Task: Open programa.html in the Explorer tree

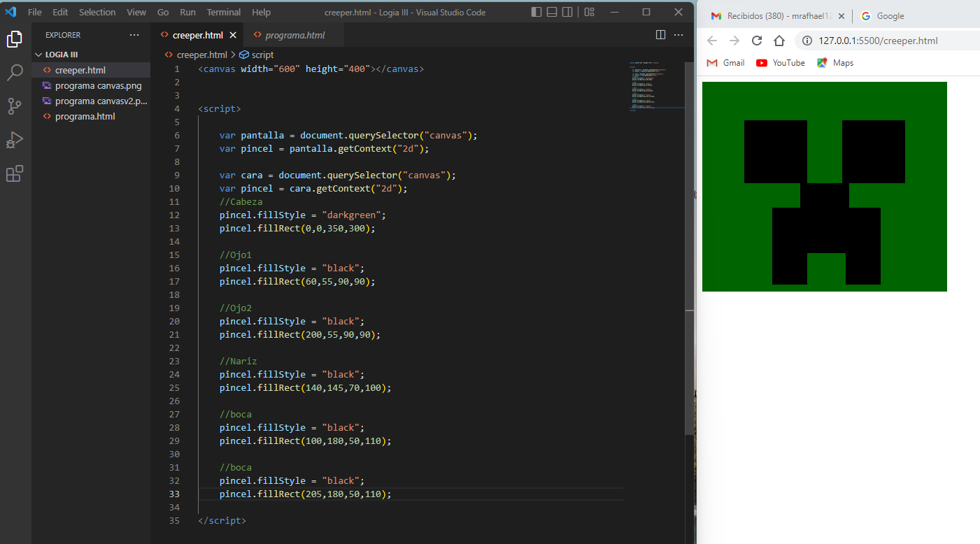Action: 91,116
